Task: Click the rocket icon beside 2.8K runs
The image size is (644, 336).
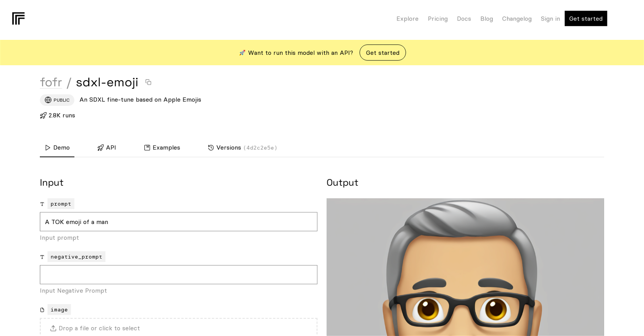Action: point(43,116)
